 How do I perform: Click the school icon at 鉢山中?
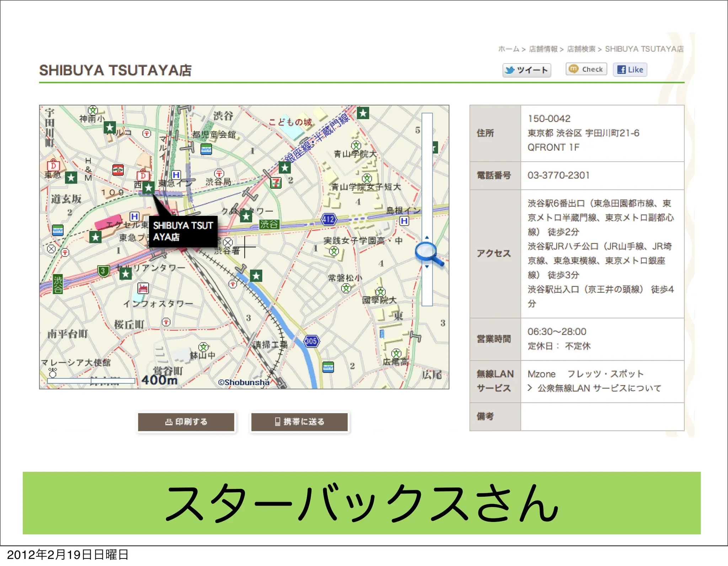pos(203,347)
